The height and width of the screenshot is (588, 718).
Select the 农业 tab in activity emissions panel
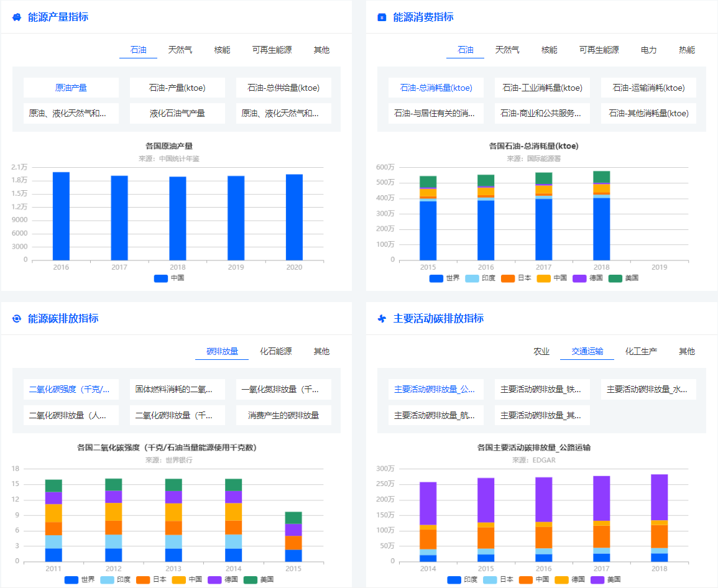[x=541, y=351]
